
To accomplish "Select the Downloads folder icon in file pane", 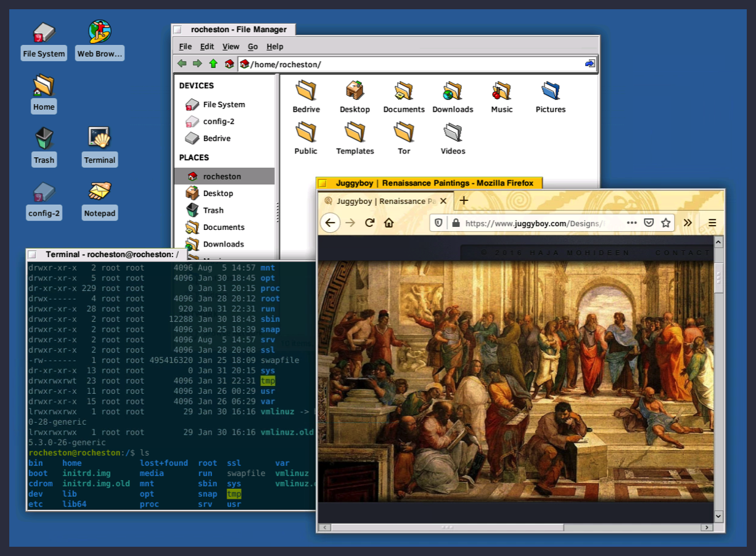I will (453, 97).
